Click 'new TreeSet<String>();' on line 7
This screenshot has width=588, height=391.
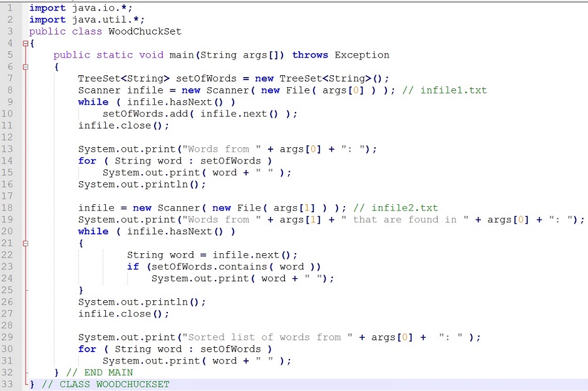pos(322,78)
